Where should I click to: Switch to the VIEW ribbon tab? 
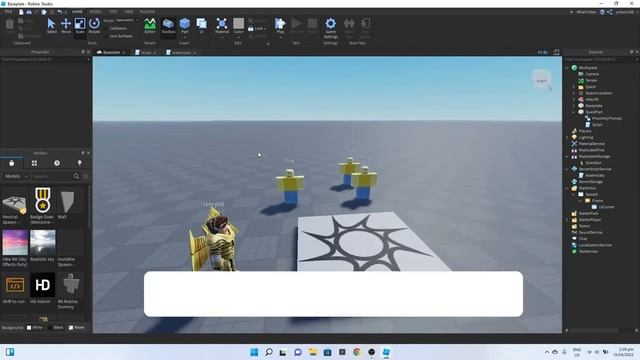click(129, 12)
